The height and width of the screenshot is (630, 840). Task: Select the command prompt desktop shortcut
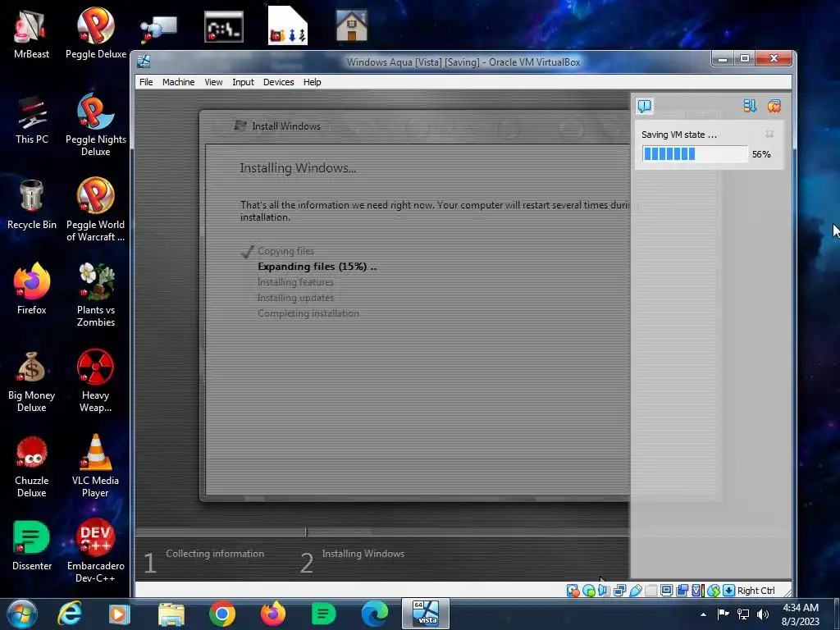[224, 27]
